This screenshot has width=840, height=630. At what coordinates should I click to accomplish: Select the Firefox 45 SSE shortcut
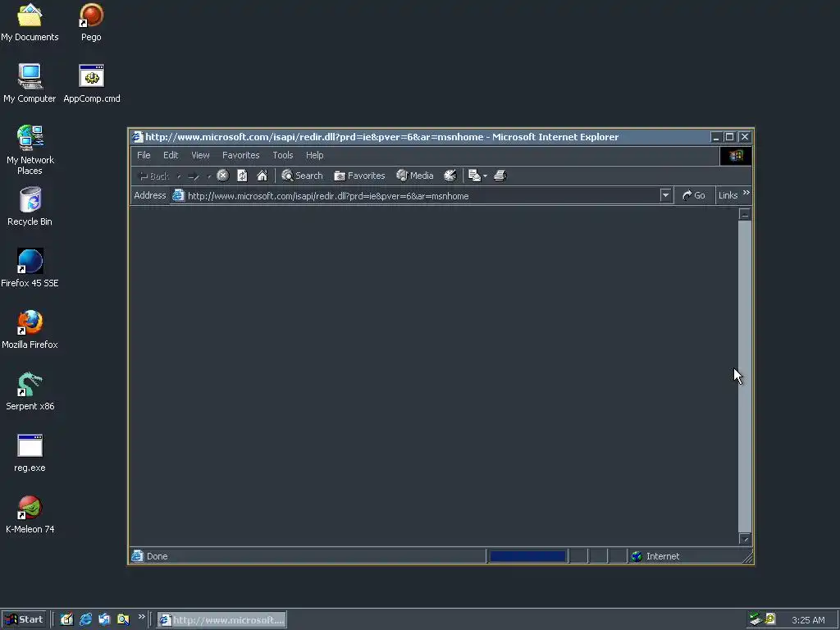tap(30, 268)
